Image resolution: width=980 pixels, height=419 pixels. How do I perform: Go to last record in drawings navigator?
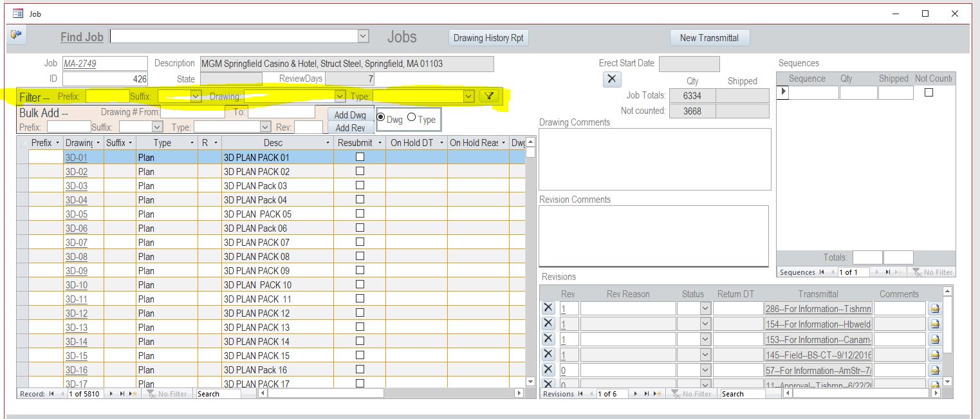pyautogui.click(x=122, y=394)
